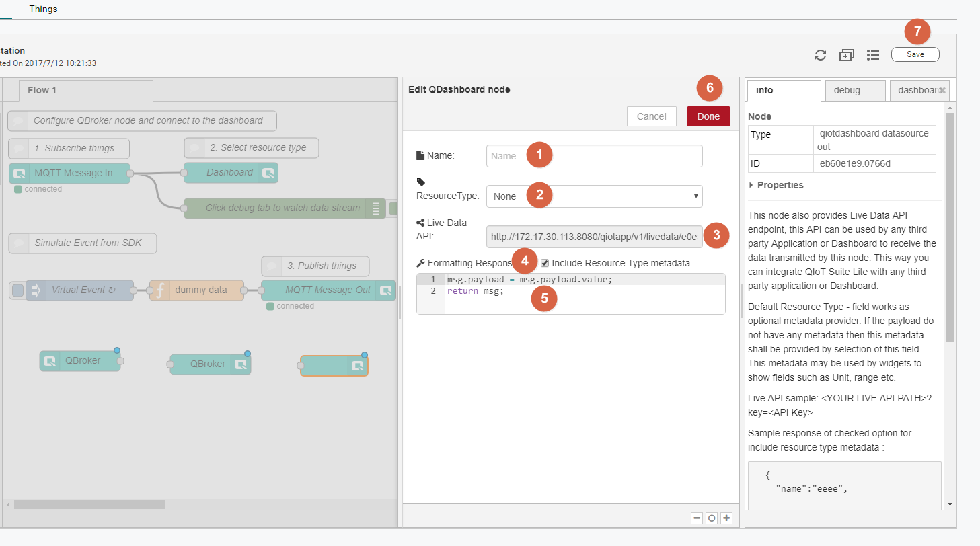Zoom out using the minus icon

697,518
